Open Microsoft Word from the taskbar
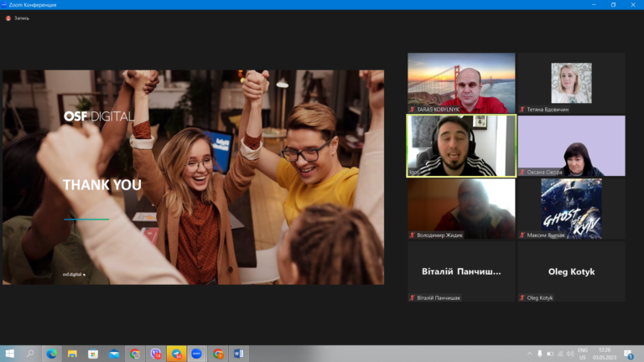Image resolution: width=644 pixels, height=362 pixels. pos(239,354)
